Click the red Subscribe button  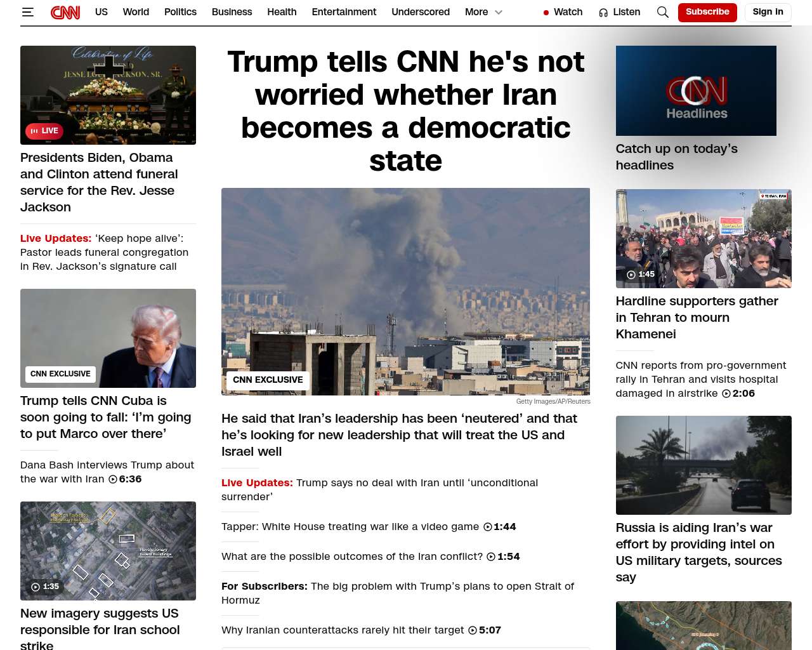point(707,12)
